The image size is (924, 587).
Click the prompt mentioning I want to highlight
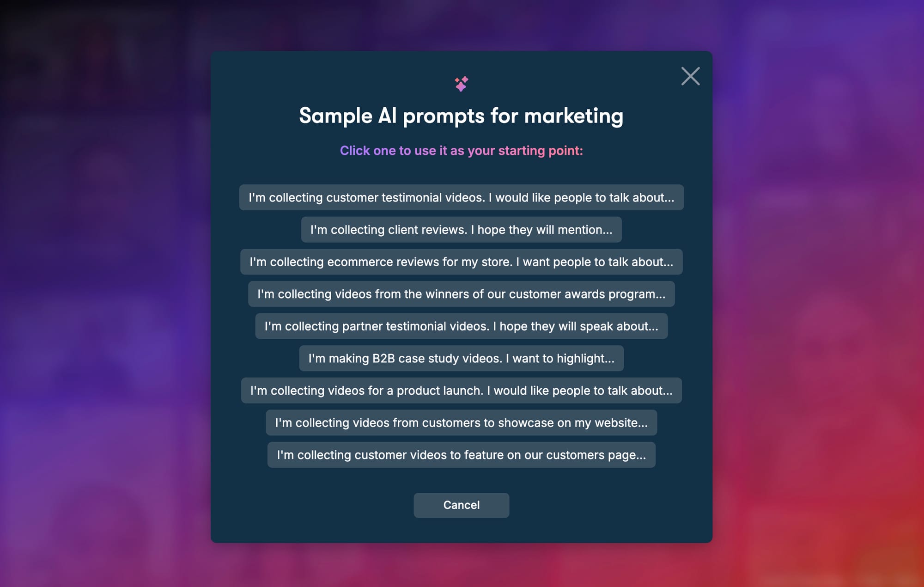(461, 358)
